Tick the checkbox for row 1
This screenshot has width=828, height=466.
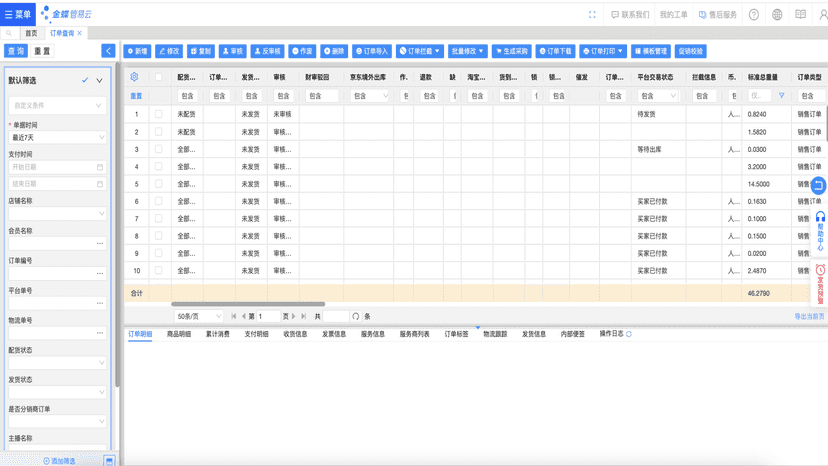coord(158,114)
